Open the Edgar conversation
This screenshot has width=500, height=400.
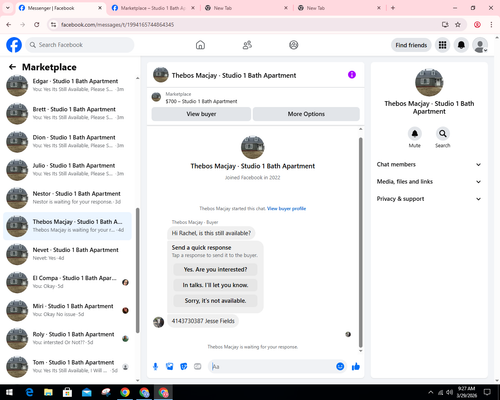[68, 85]
